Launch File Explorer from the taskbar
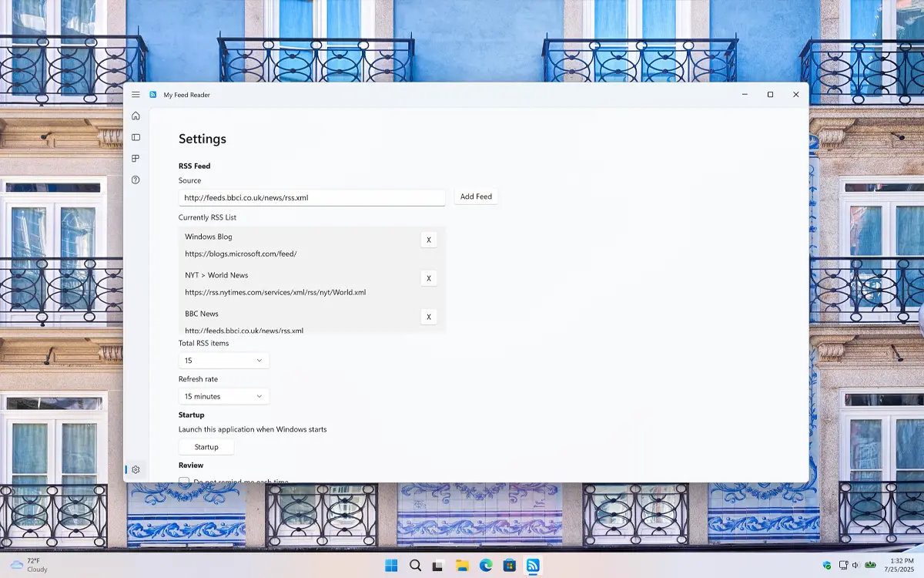Viewport: 924px width, 578px height. click(462, 566)
